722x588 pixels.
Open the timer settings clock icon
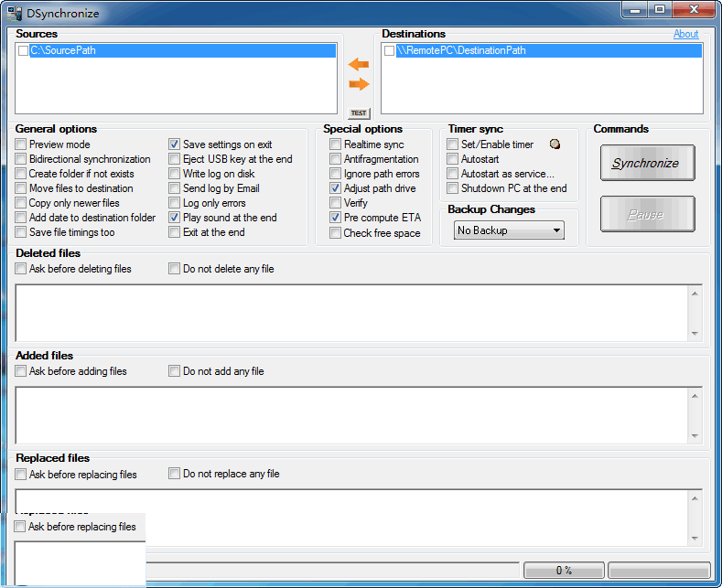[x=555, y=144]
